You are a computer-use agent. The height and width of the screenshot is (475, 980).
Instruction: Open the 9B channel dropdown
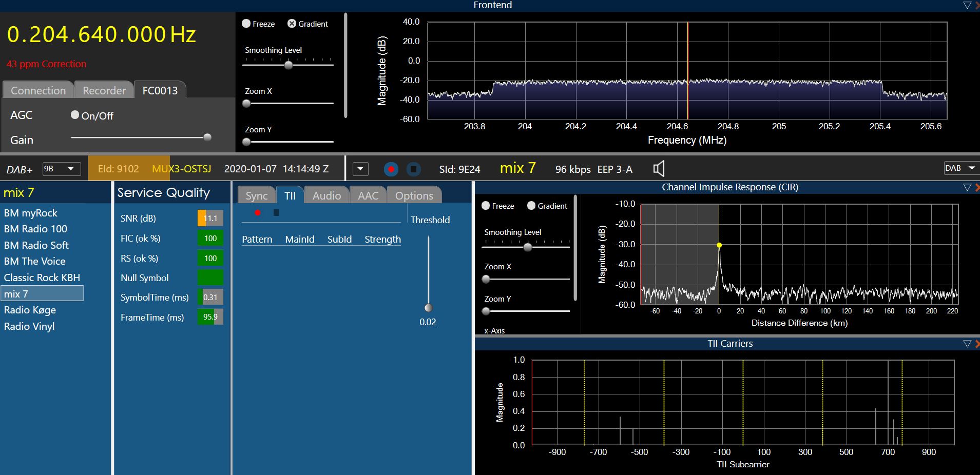point(61,169)
